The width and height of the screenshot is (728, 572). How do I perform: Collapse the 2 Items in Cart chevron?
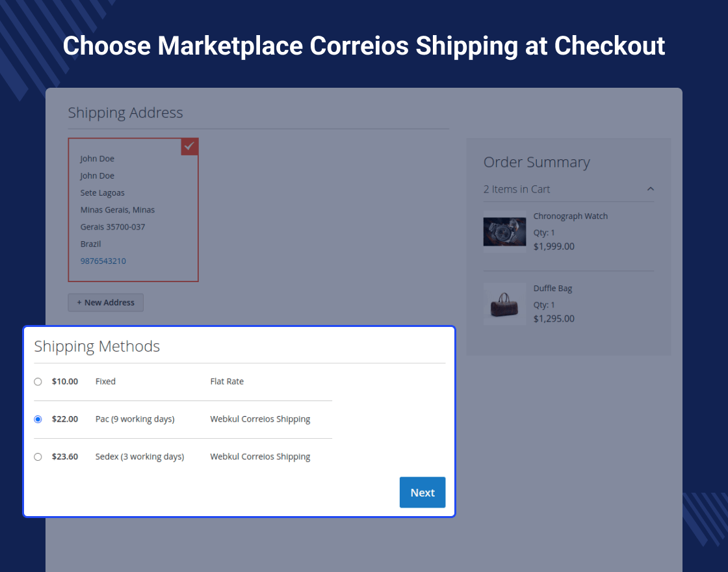(x=651, y=189)
